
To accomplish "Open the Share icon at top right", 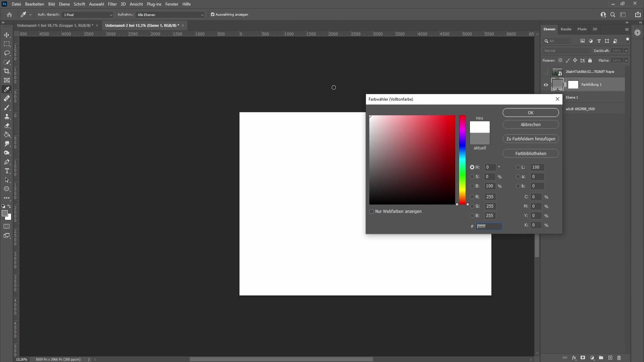I will tap(638, 15).
